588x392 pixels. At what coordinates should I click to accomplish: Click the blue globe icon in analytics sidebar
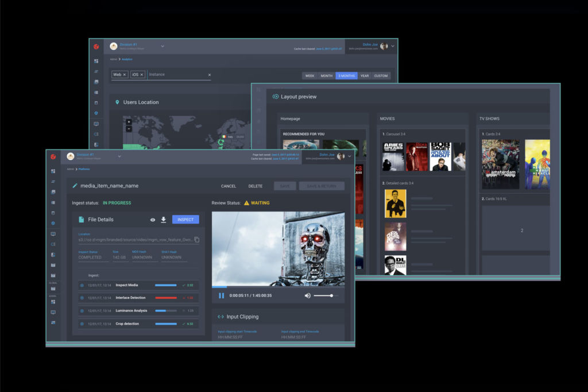click(96, 113)
